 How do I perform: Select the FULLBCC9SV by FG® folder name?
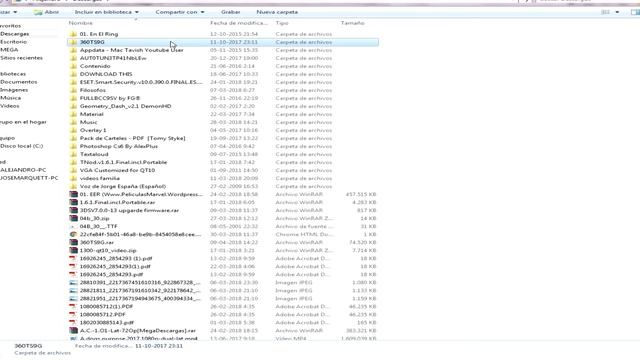110,98
